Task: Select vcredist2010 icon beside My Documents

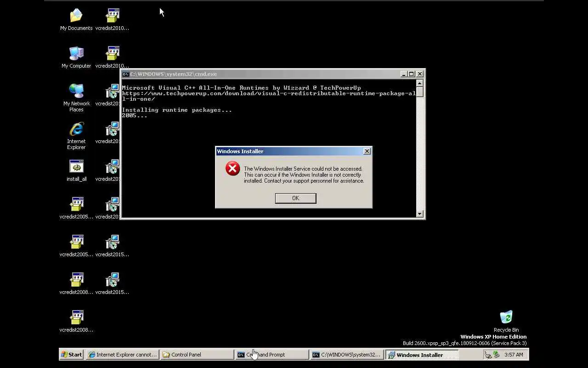Action: 112,19
